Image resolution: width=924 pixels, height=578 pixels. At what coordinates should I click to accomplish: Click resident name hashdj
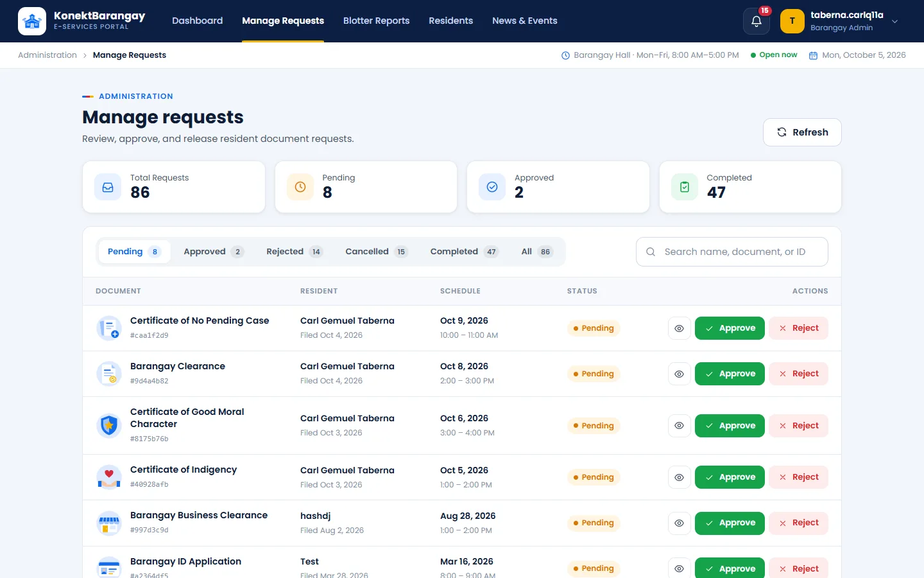click(315, 516)
